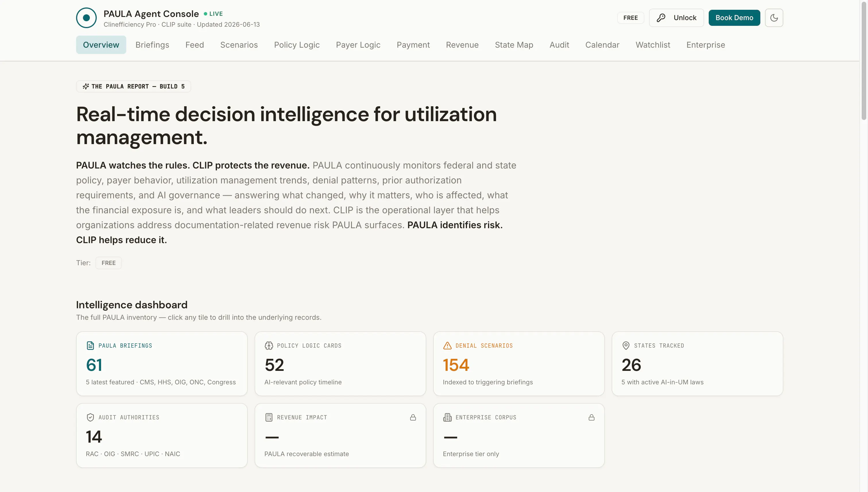868x492 pixels.
Task: Click the FREE tier badge in the header
Action: point(630,18)
